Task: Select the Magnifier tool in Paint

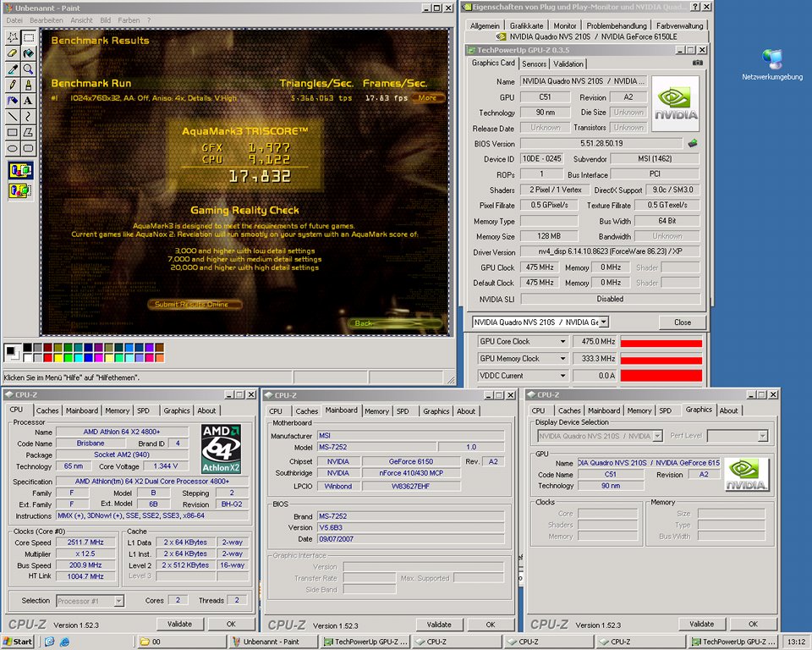Action: (x=29, y=69)
